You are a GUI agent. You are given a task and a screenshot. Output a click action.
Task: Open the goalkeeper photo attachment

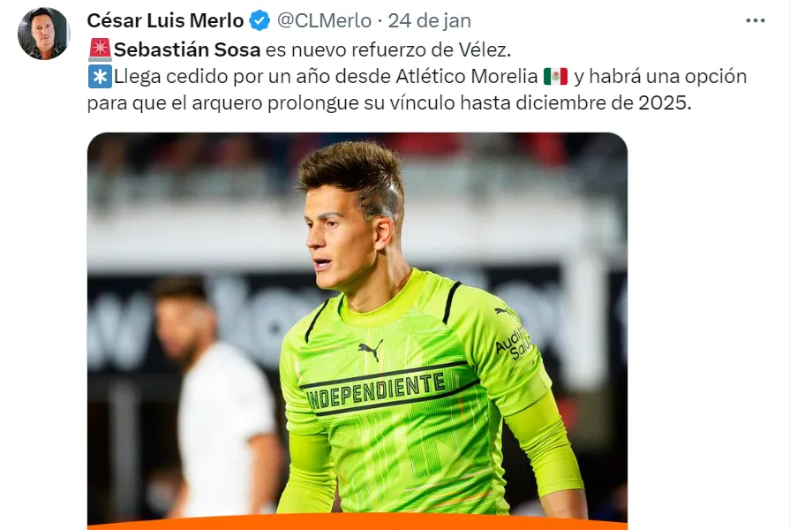point(357,331)
